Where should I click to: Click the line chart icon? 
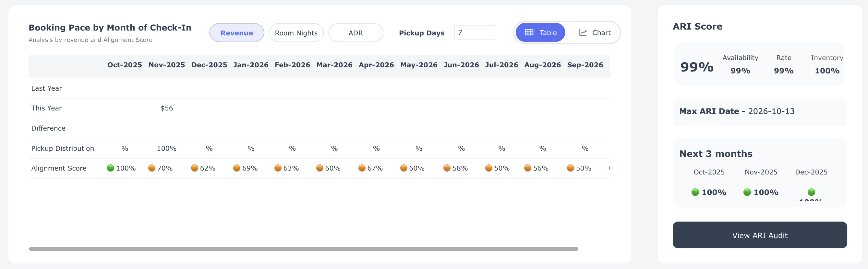(583, 32)
